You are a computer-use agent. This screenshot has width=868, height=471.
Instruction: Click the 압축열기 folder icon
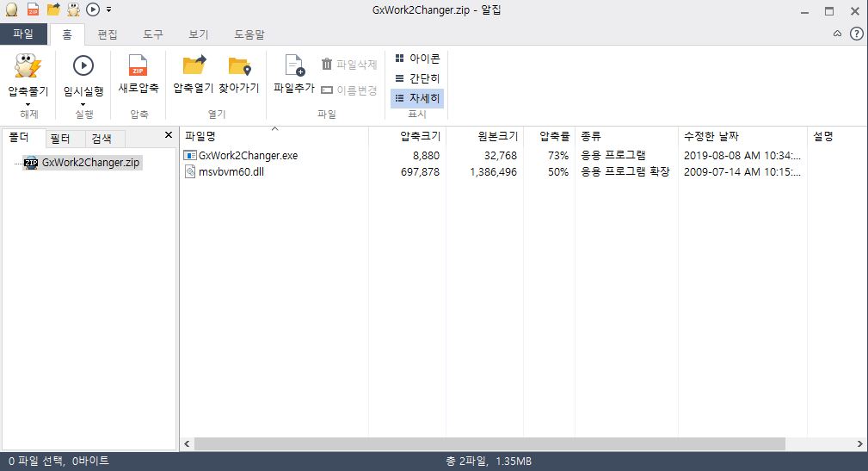(x=194, y=65)
